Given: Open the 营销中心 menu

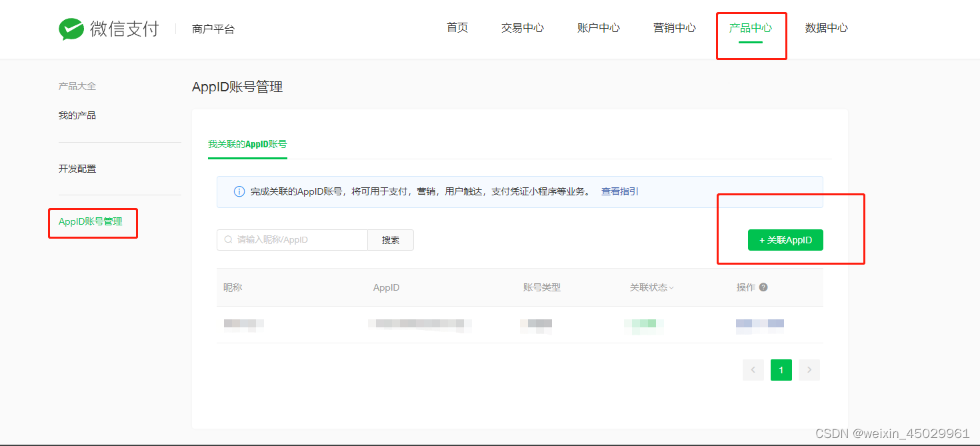Looking at the screenshot, I should tap(675, 28).
